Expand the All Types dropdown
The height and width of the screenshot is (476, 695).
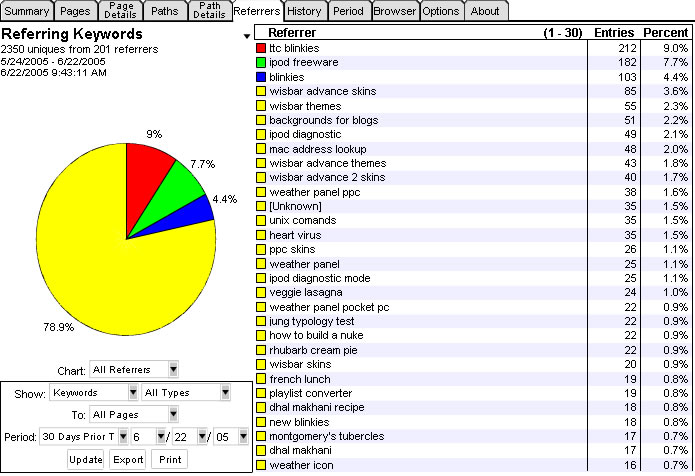click(x=186, y=394)
